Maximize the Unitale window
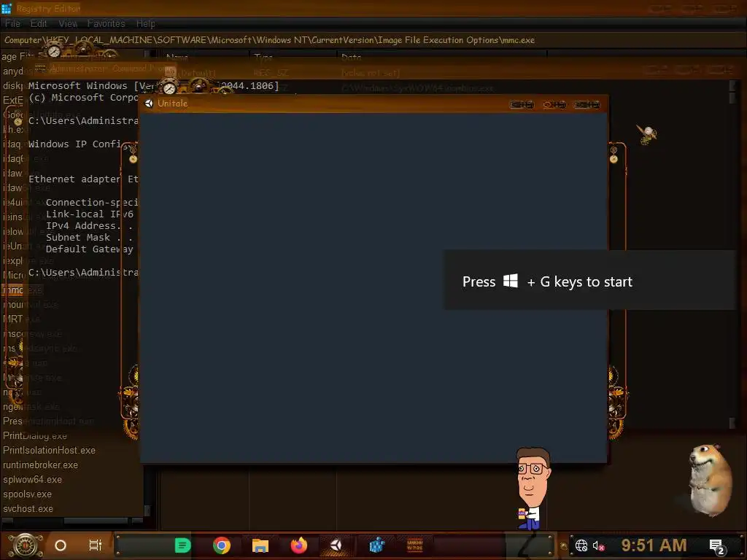Viewport: 747px width, 560px height. [x=554, y=105]
